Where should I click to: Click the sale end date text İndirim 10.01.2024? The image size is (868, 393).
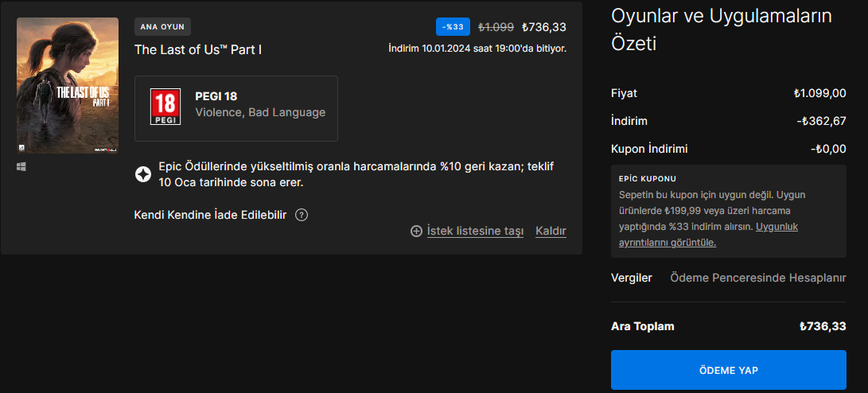coord(477,49)
